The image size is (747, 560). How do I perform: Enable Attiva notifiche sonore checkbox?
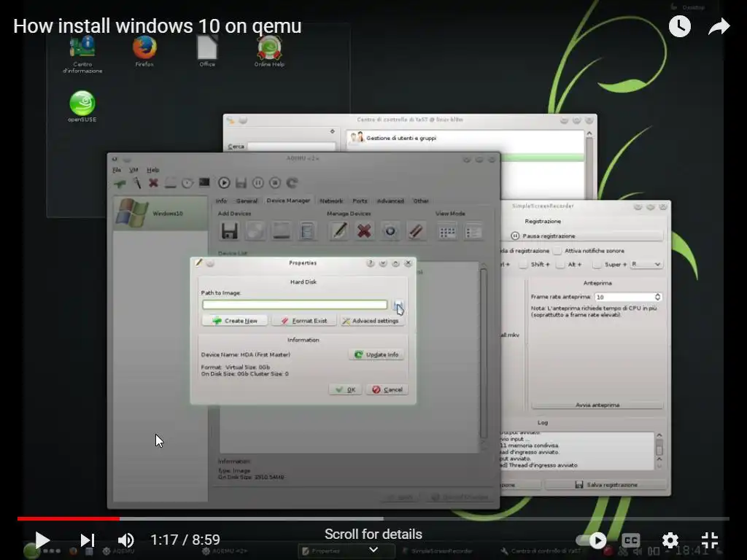point(558,251)
